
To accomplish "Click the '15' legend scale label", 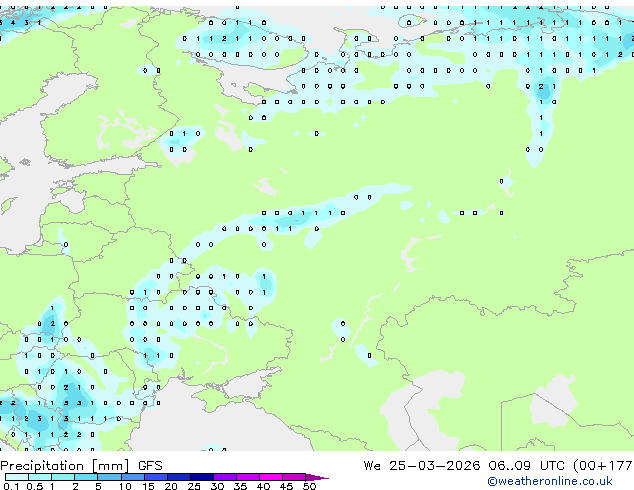I will pos(148,486).
